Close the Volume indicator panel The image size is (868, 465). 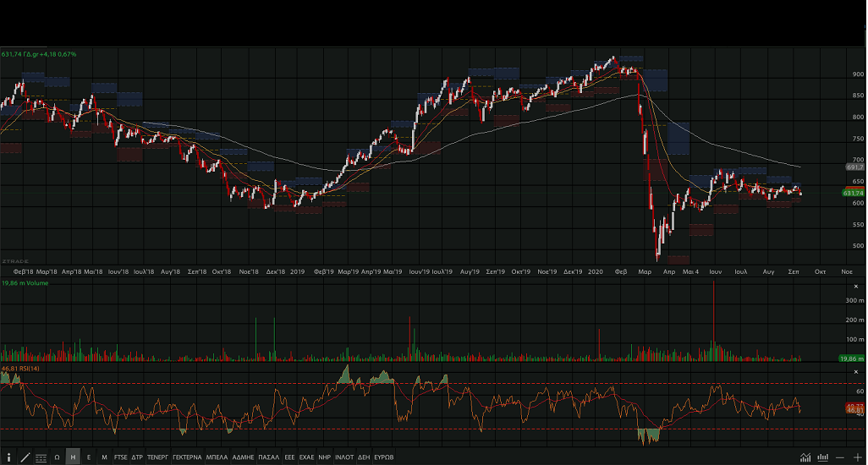(x=857, y=287)
